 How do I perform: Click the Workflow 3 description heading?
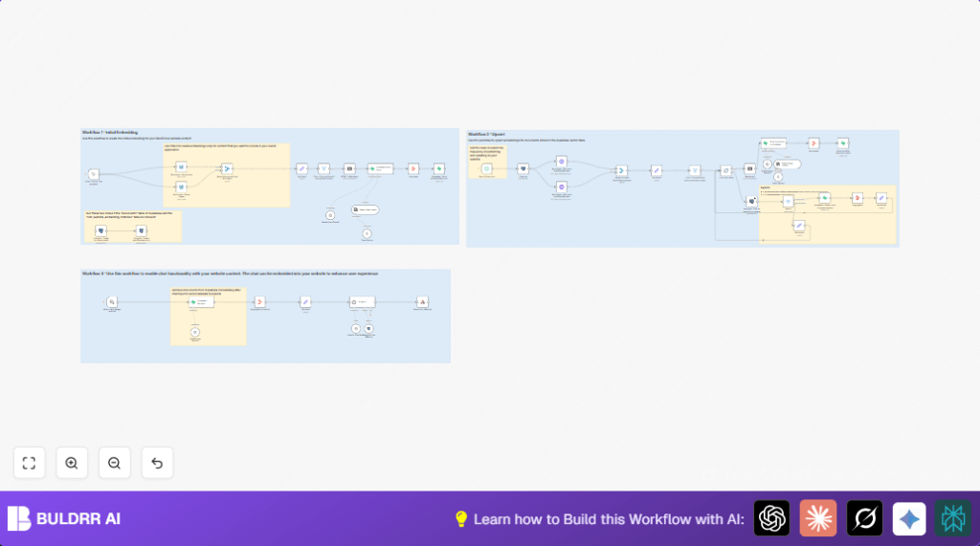230,273
